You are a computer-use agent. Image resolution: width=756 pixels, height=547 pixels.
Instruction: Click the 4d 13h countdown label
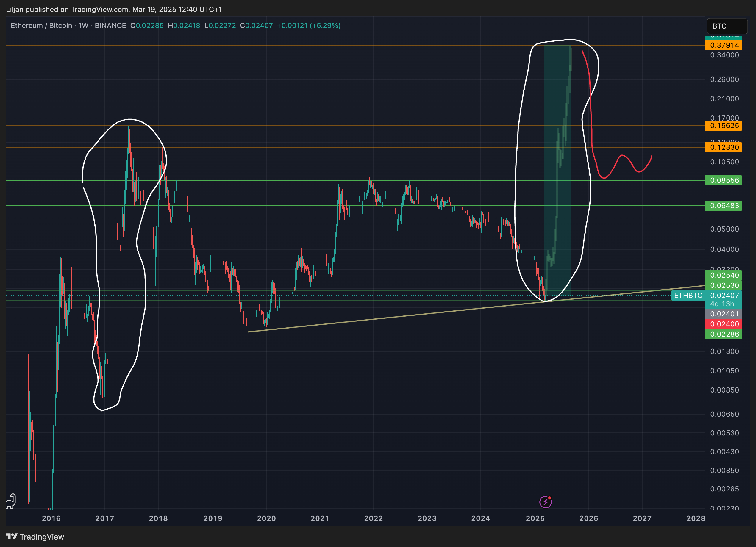722,304
